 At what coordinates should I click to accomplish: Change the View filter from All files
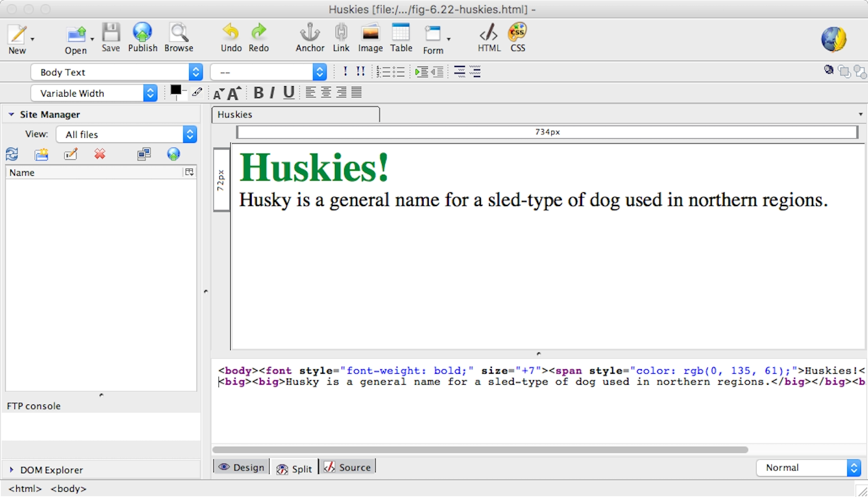(189, 134)
